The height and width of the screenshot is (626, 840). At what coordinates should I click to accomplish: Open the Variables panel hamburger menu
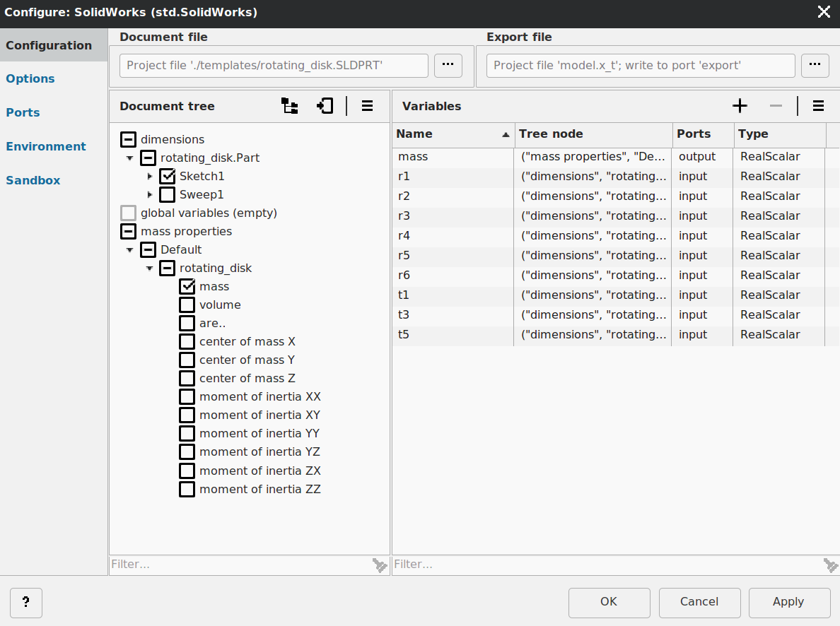pyautogui.click(x=818, y=106)
